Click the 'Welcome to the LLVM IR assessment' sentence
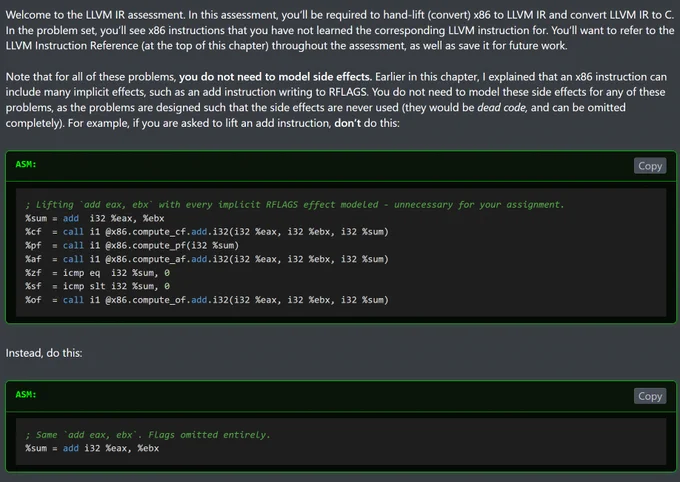The width and height of the screenshot is (680, 482). 96,15
